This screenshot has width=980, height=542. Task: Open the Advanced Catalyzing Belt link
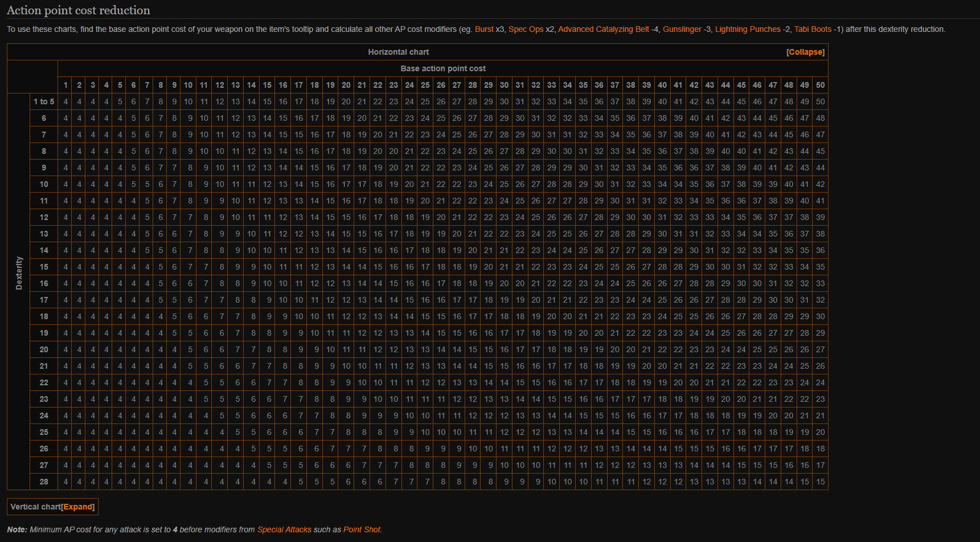(604, 29)
